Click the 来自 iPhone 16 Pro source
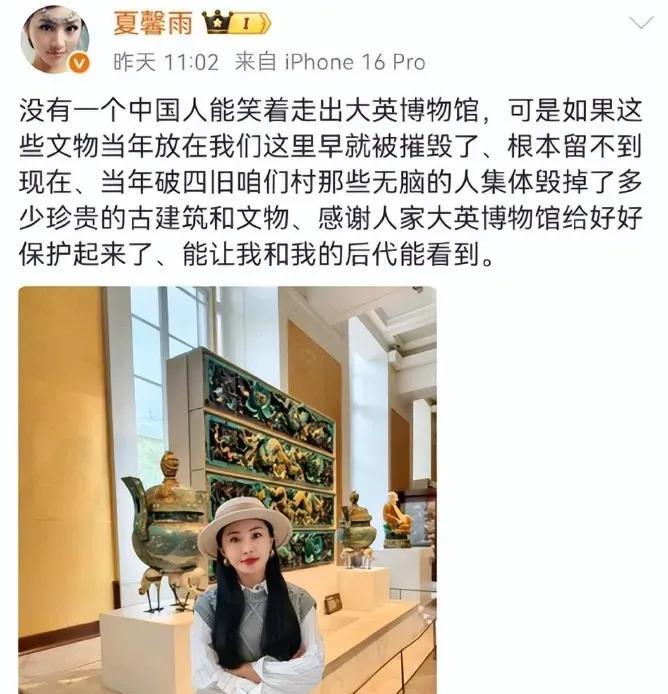668x694 pixels. click(x=330, y=62)
